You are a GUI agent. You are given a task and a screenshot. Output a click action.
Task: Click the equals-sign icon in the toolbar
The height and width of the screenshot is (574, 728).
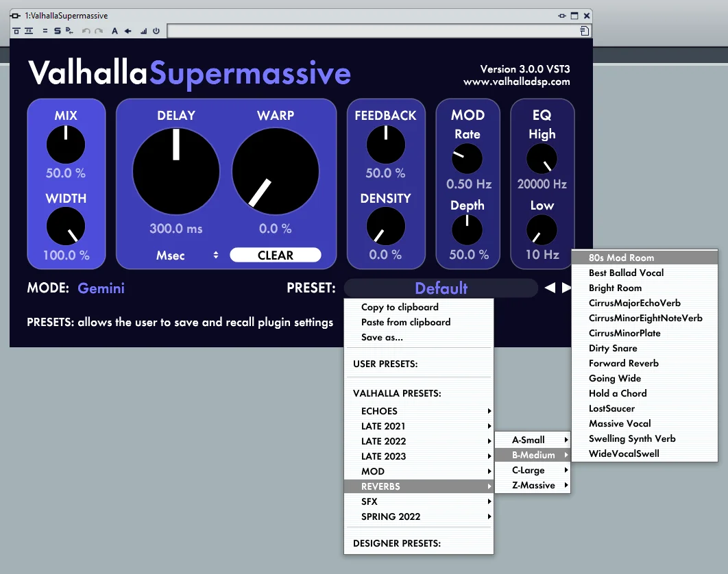(45, 31)
